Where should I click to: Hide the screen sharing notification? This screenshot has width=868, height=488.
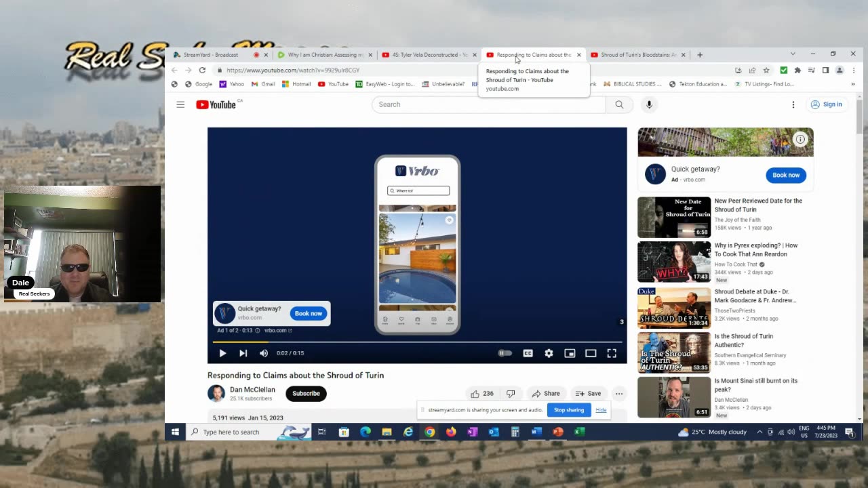601,410
